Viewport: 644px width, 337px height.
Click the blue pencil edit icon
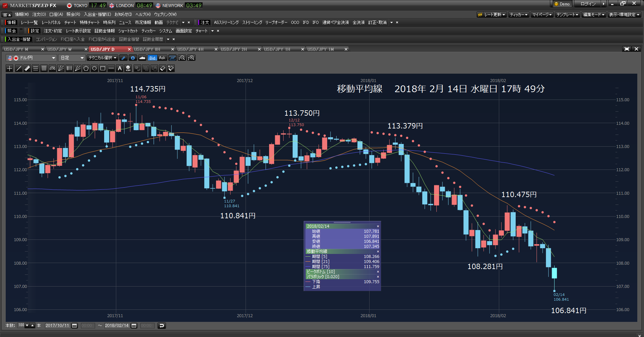tap(123, 58)
